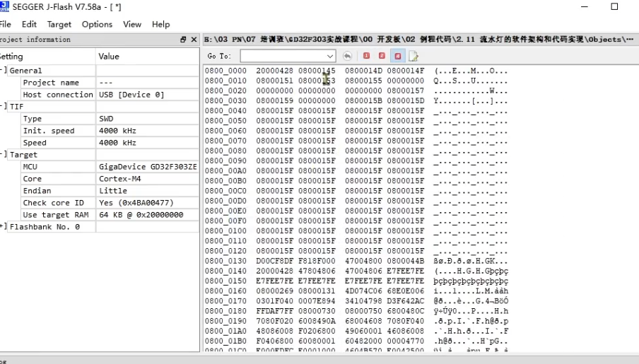
Task: Open the View menu
Action: pyautogui.click(x=132, y=24)
